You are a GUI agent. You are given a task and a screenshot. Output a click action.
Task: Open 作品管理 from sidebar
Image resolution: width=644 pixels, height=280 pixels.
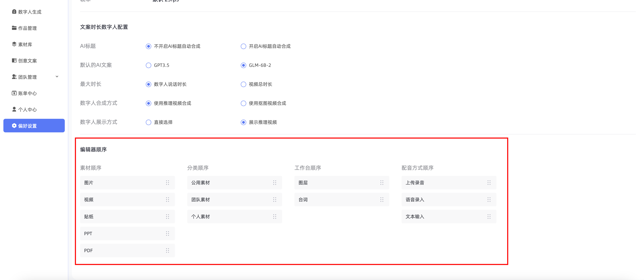pos(34,28)
